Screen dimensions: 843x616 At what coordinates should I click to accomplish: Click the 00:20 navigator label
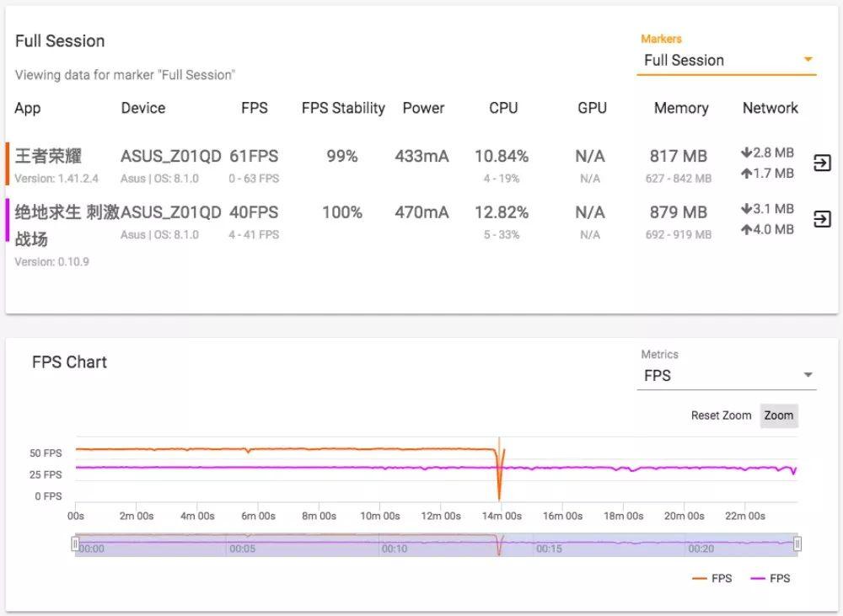click(701, 549)
